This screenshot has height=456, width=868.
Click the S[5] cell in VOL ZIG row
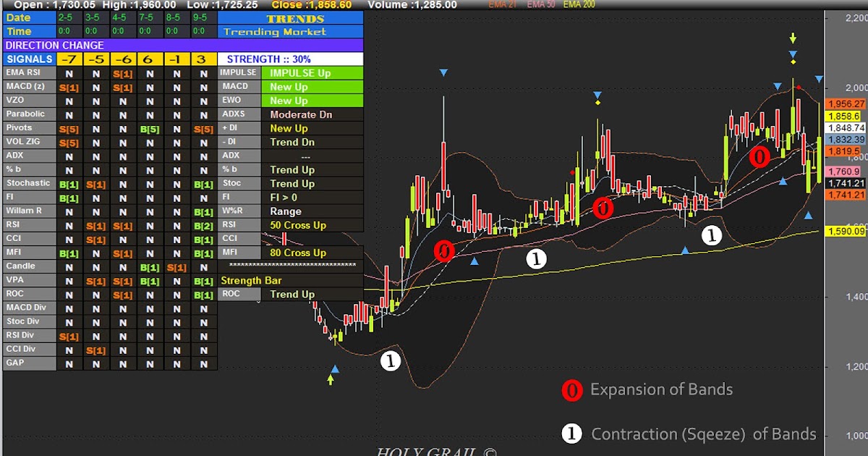(x=69, y=143)
